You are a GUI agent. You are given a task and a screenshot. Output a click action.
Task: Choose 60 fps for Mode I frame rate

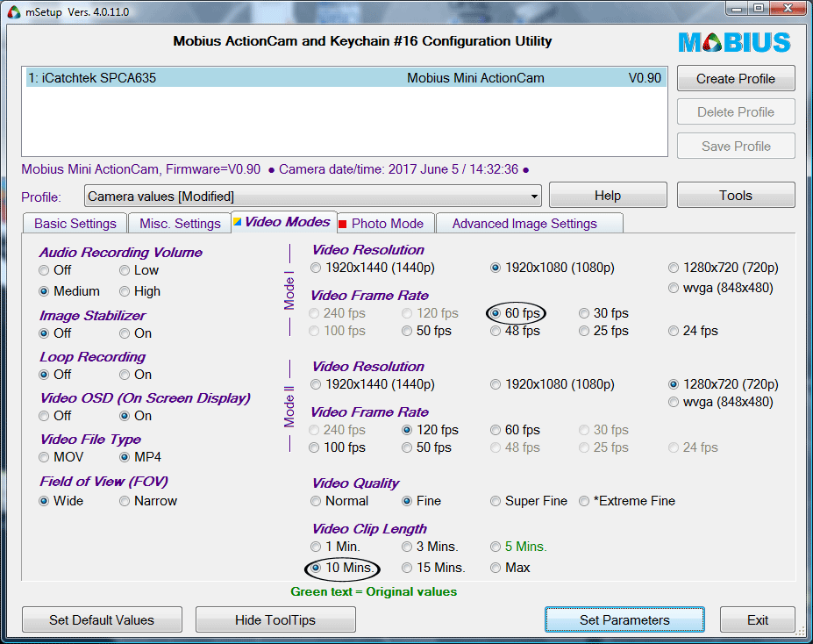(x=515, y=313)
